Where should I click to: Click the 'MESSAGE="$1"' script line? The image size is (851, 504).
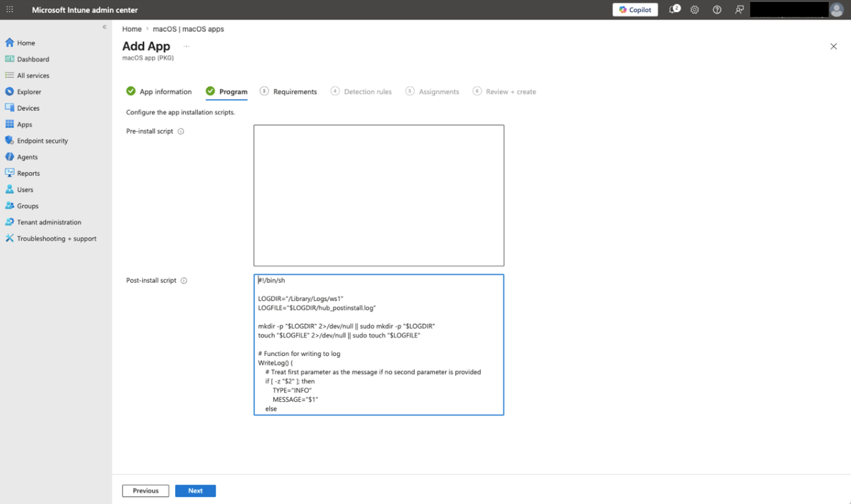click(x=296, y=400)
